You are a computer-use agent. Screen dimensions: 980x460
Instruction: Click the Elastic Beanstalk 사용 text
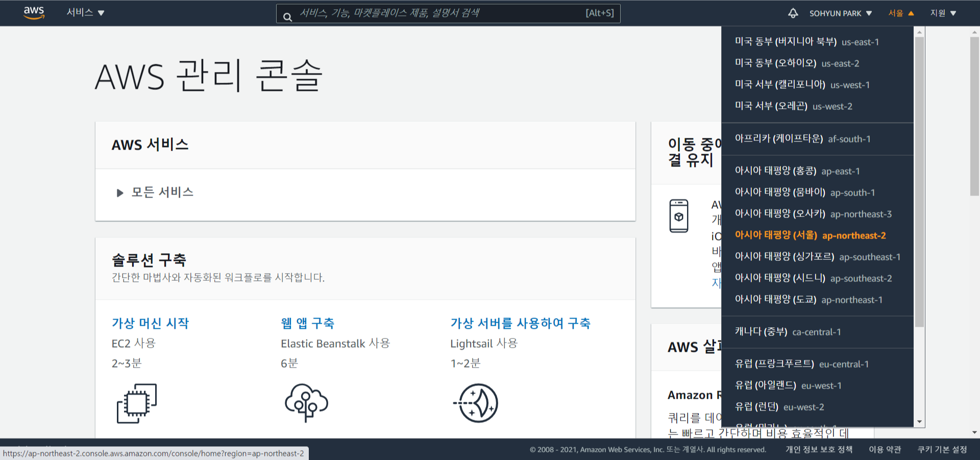[x=335, y=344]
